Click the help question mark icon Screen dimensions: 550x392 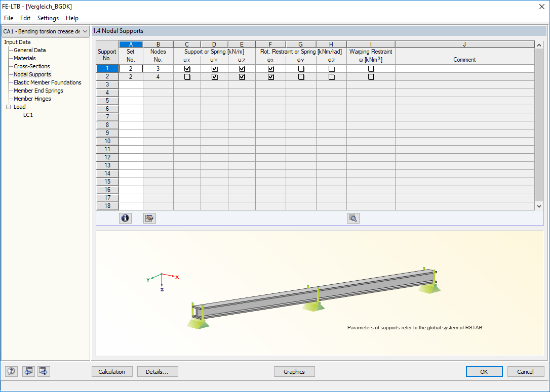tap(11, 371)
